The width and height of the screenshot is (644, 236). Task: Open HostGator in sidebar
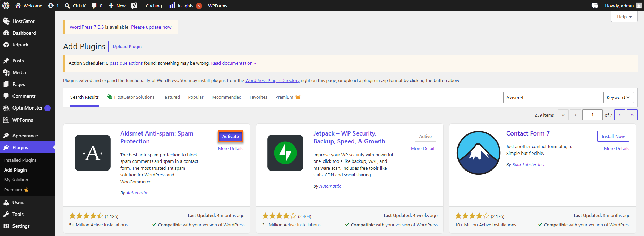[28, 21]
